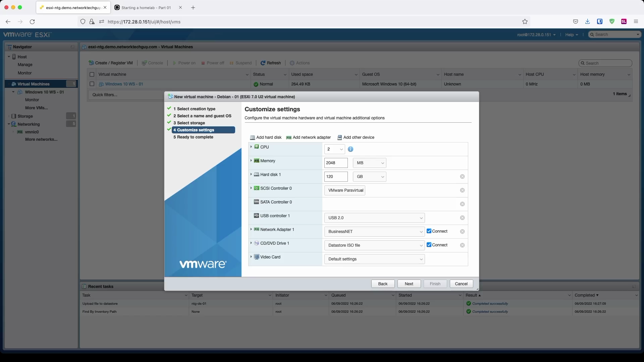Expand the CPU settings row

[251, 147]
